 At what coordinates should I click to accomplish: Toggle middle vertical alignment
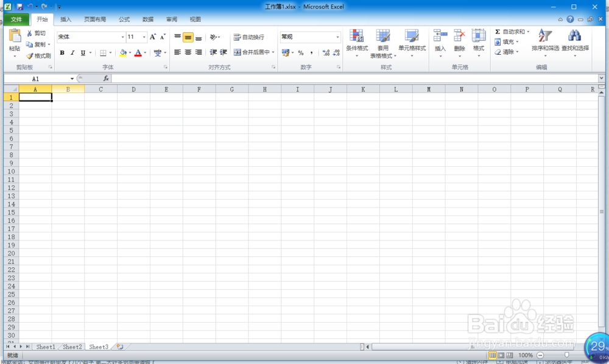click(188, 37)
